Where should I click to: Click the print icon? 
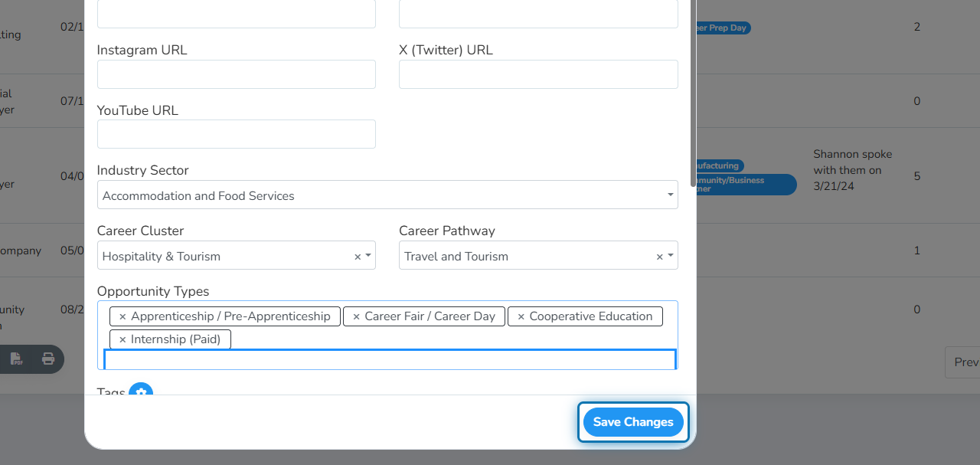point(48,359)
